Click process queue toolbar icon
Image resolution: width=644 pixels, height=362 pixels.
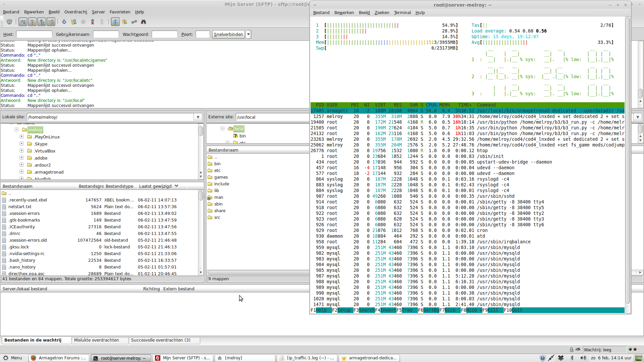click(x=73, y=22)
